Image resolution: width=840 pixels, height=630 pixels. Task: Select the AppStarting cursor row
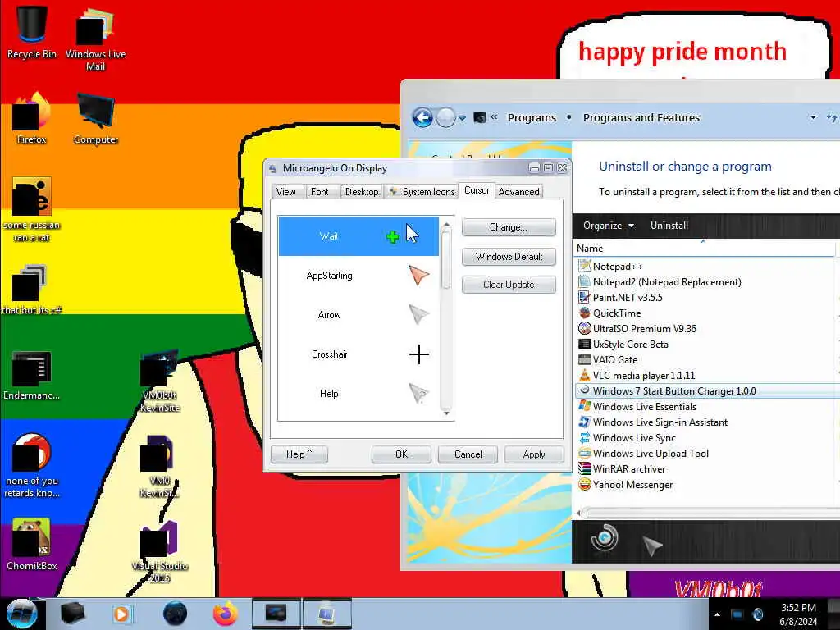click(x=358, y=276)
